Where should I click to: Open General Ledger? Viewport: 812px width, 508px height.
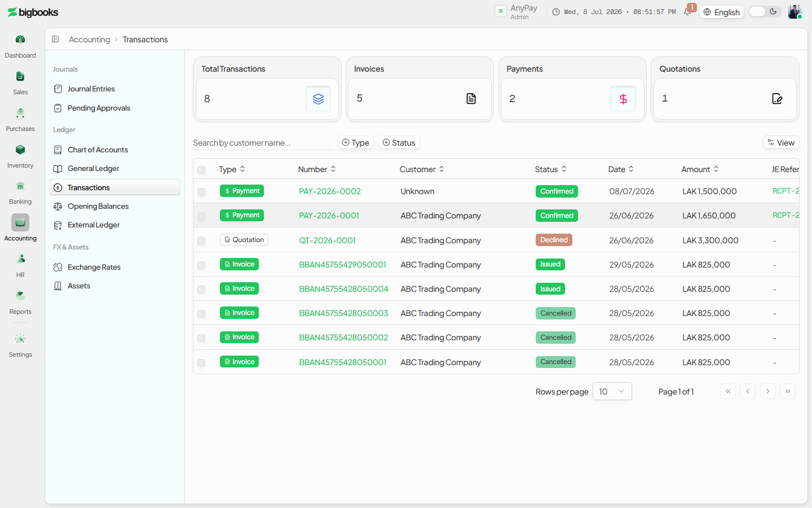point(114,168)
